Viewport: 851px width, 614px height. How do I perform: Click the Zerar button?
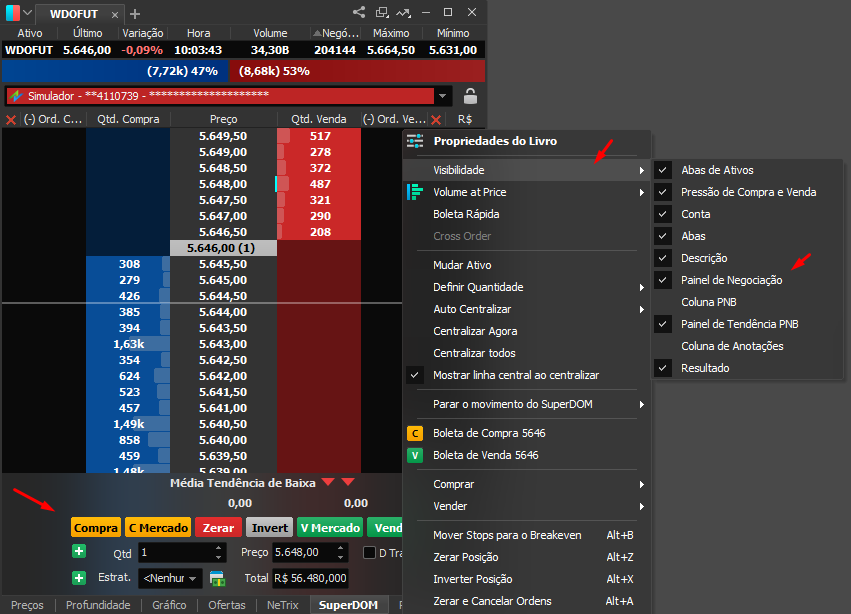220,527
